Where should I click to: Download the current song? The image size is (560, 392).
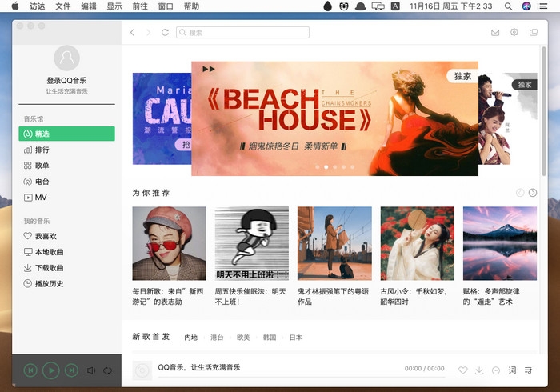click(x=479, y=370)
